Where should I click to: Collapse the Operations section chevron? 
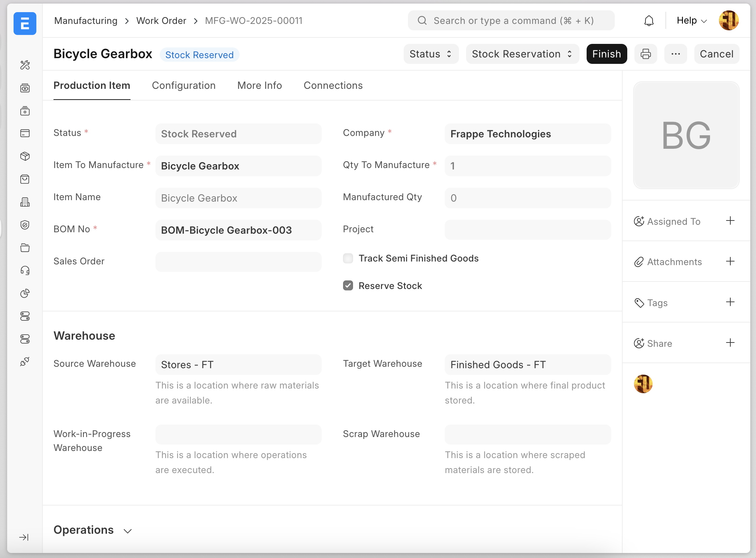point(128,531)
